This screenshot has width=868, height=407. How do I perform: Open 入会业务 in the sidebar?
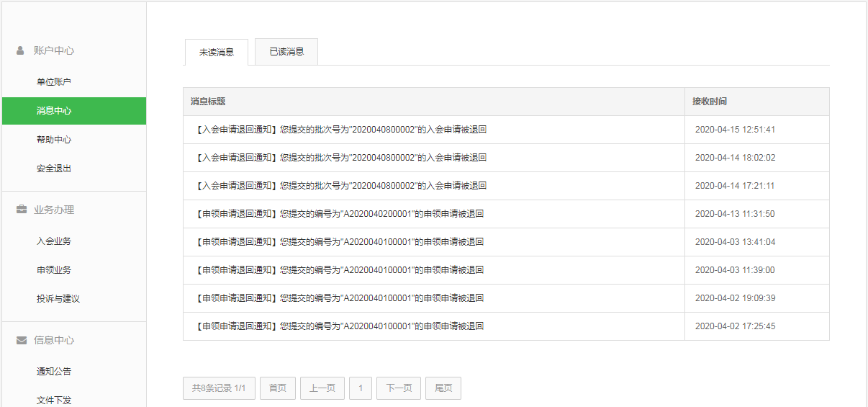pyautogui.click(x=54, y=241)
